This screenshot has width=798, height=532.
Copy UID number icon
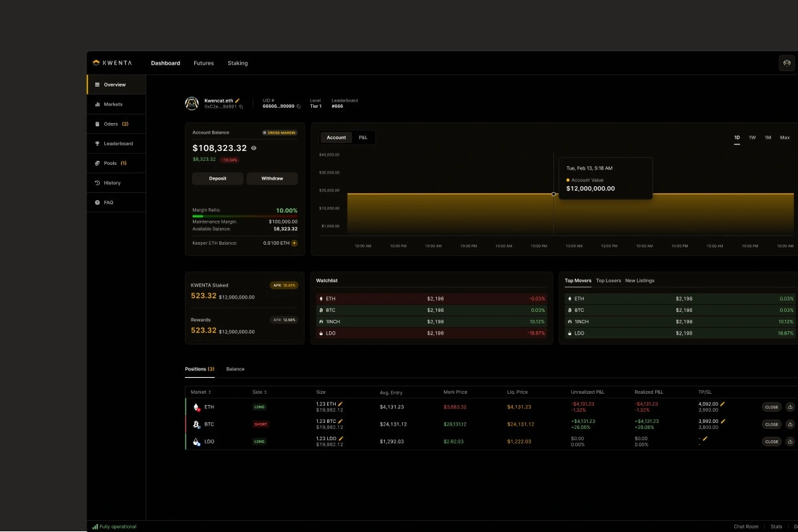tap(299, 106)
